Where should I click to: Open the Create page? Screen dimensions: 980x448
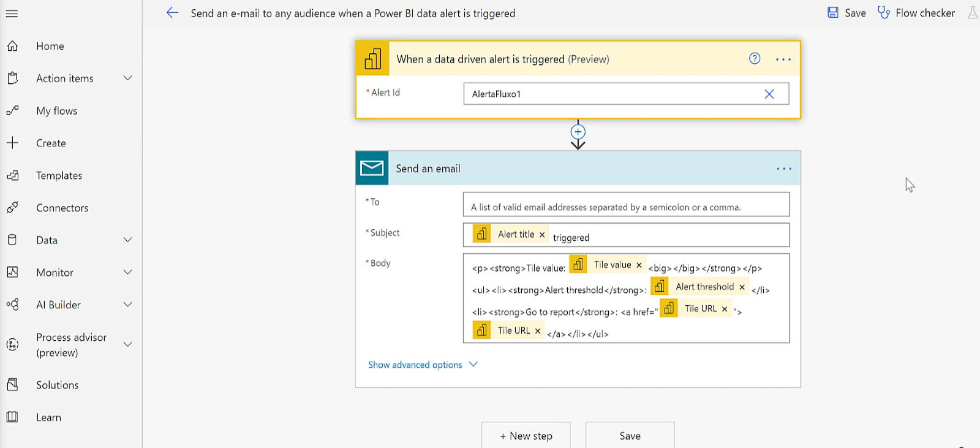click(x=51, y=143)
